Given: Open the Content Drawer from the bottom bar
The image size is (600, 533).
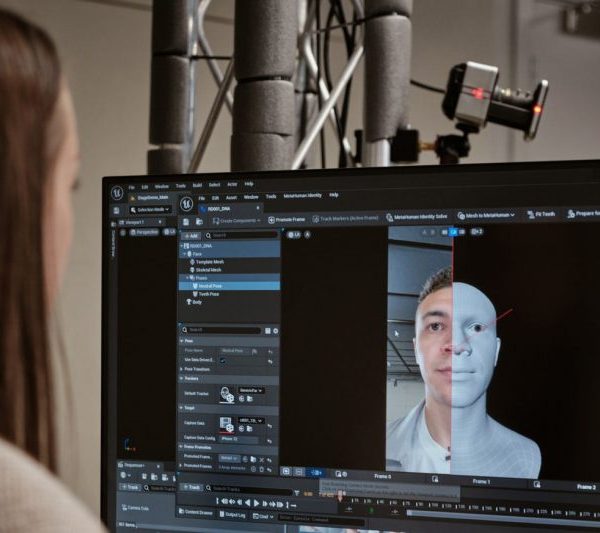Looking at the screenshot, I should tap(196, 513).
